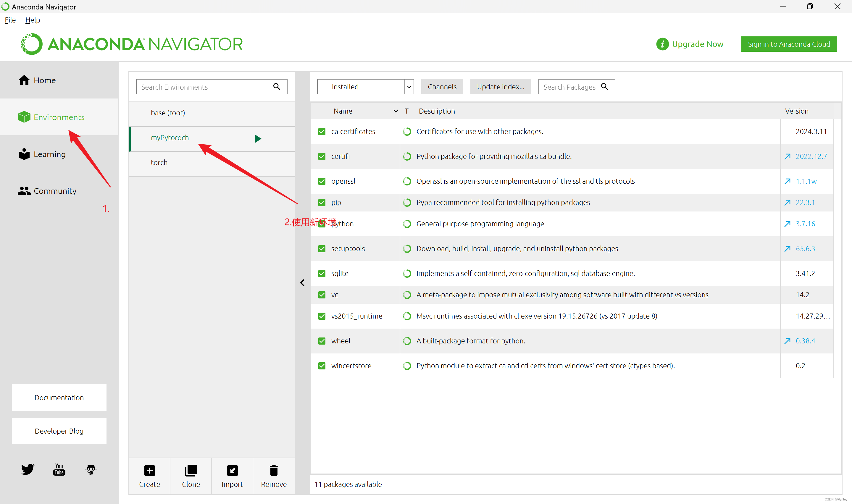Click the certifi upgrade arrow icon
Image resolution: width=852 pixels, height=504 pixels.
tap(787, 156)
